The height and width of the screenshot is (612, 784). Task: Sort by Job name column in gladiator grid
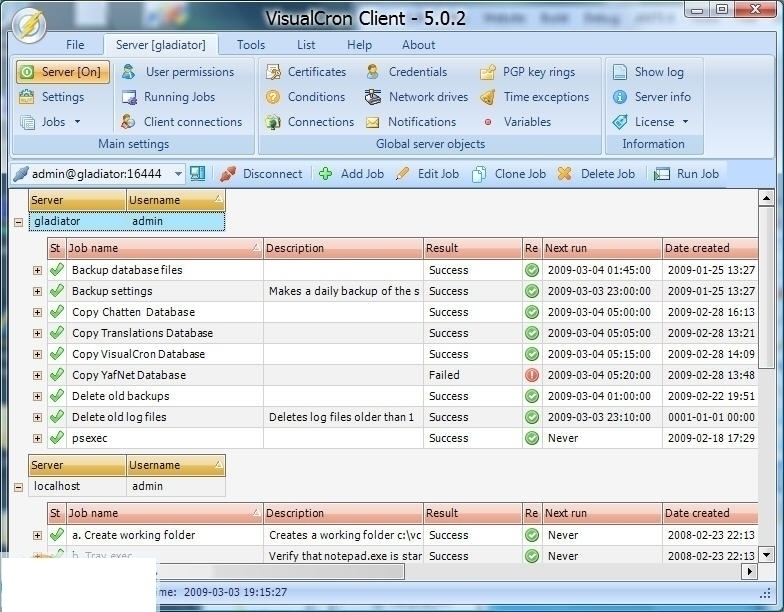click(x=164, y=248)
